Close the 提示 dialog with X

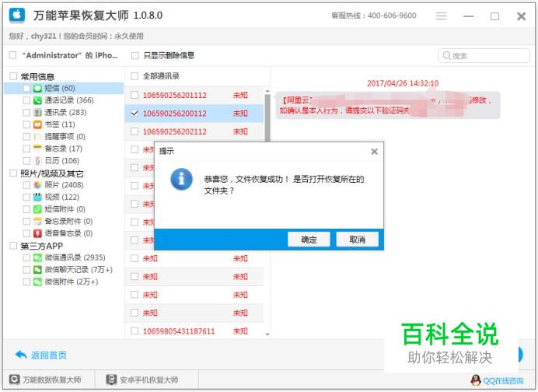point(374,152)
